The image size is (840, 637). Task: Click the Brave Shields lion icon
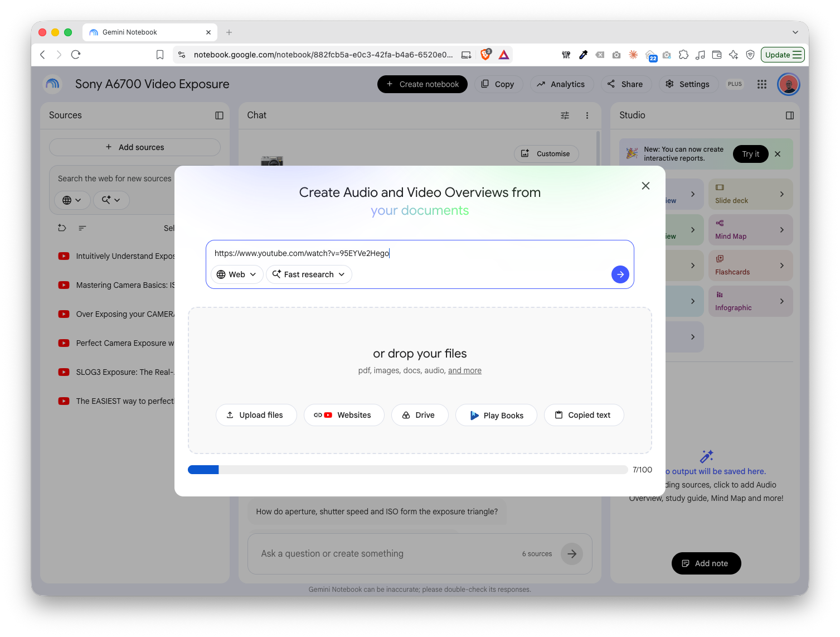[x=486, y=54]
